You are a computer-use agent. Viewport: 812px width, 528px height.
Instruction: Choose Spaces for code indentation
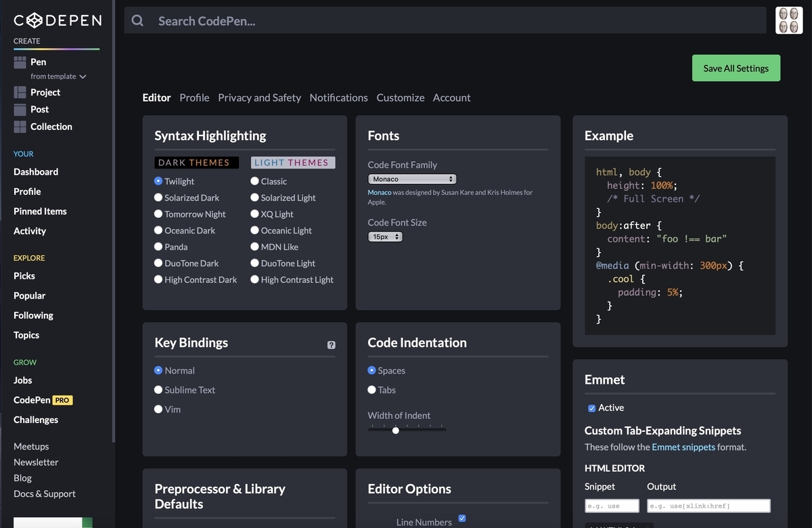pos(371,370)
